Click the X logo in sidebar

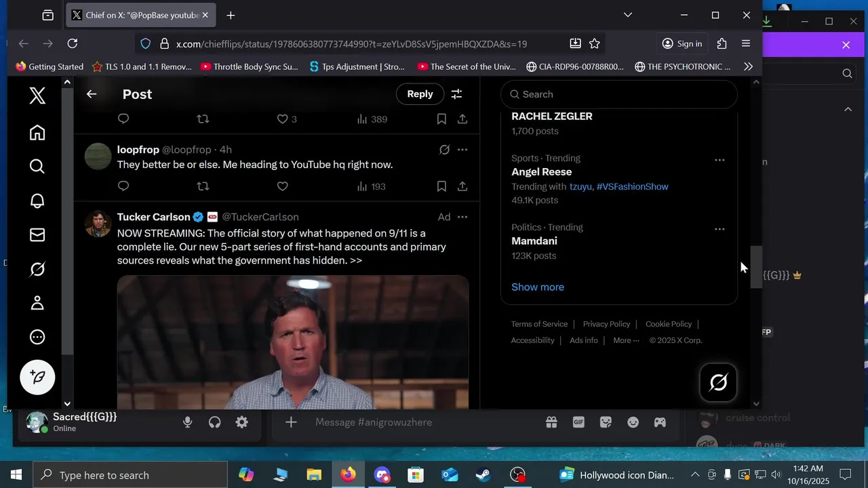[37, 96]
